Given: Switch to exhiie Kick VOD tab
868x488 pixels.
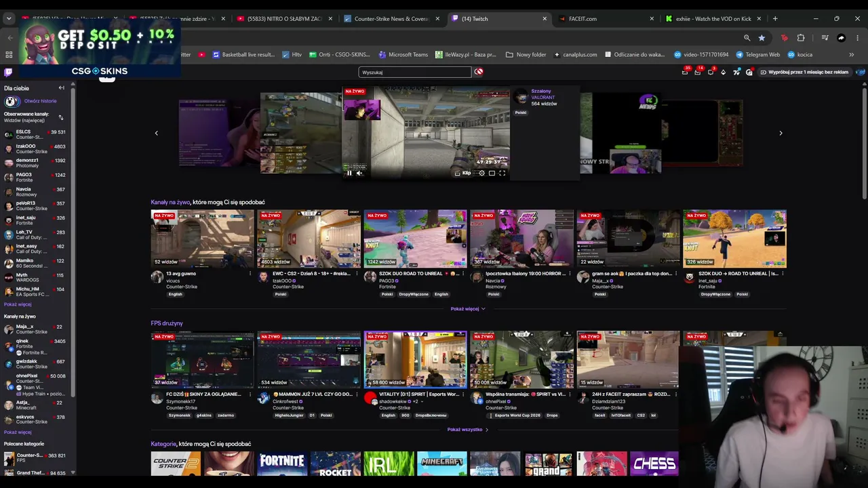Looking at the screenshot, I should click(713, 19).
